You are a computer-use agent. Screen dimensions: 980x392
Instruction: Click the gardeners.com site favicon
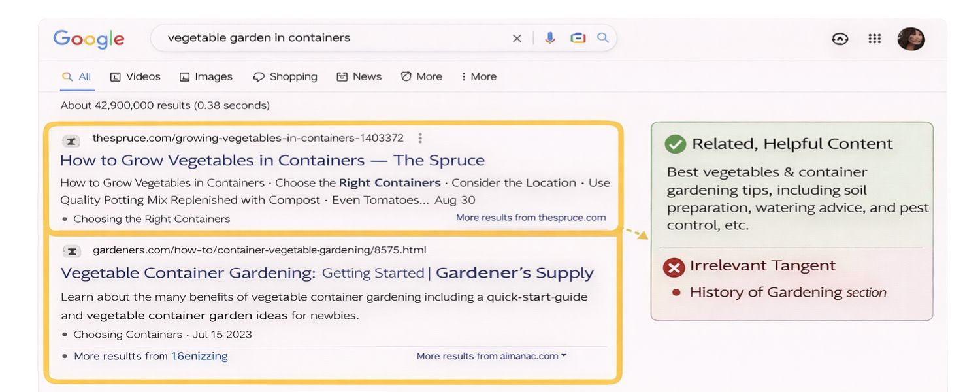(71, 251)
